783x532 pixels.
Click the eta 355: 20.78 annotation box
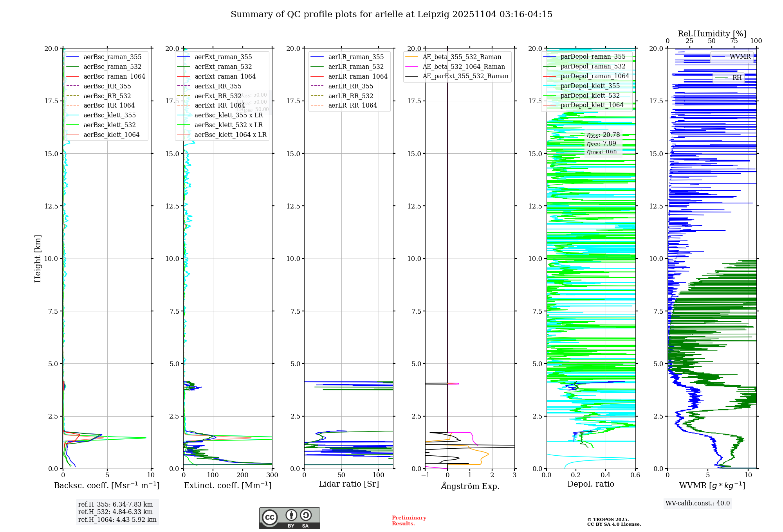pyautogui.click(x=603, y=135)
